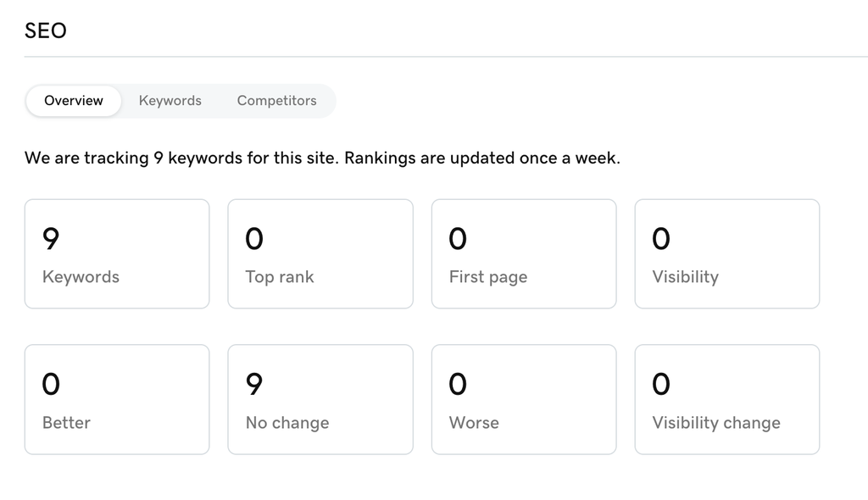Click the 0 value above Worse
This screenshot has width=868, height=500.
458,385
